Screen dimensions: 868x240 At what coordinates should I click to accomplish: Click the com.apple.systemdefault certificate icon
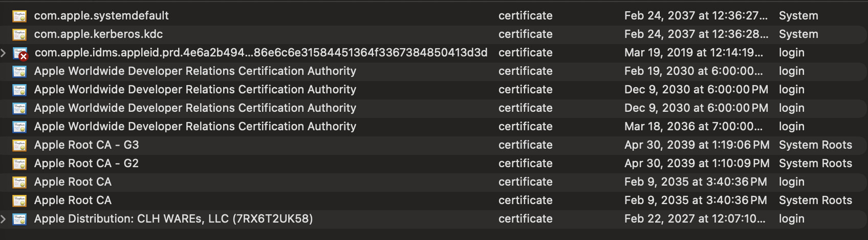point(19,16)
